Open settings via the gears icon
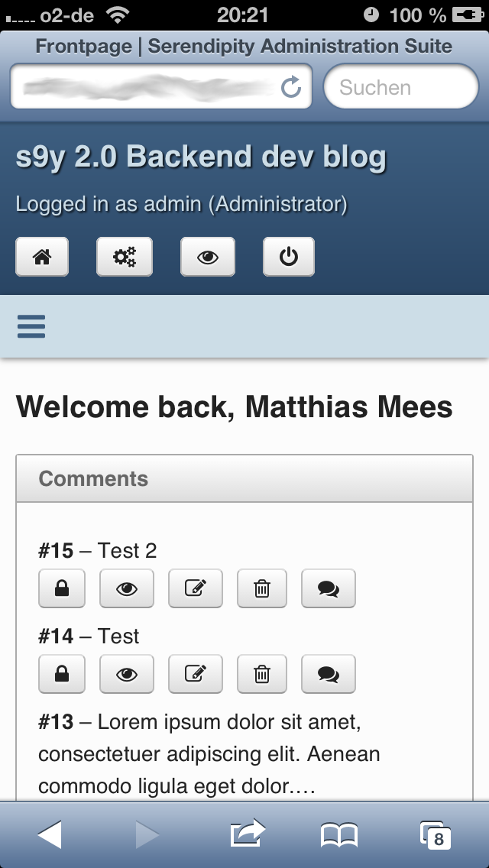 point(125,257)
